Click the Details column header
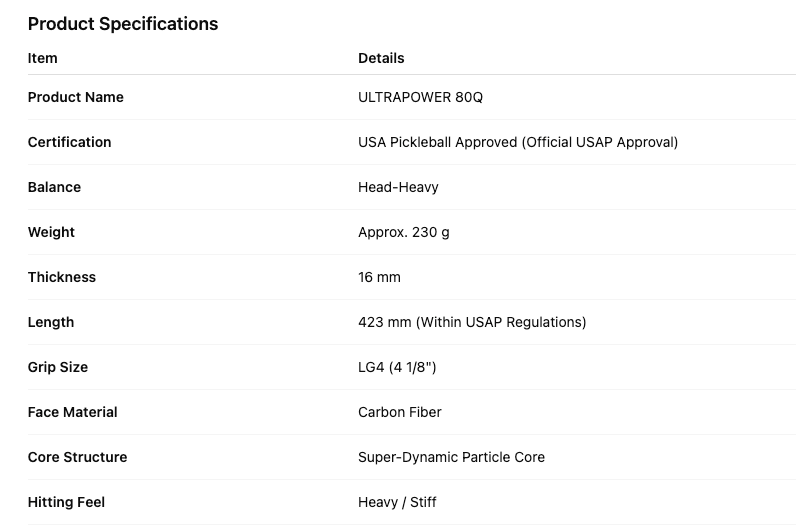 (x=381, y=58)
